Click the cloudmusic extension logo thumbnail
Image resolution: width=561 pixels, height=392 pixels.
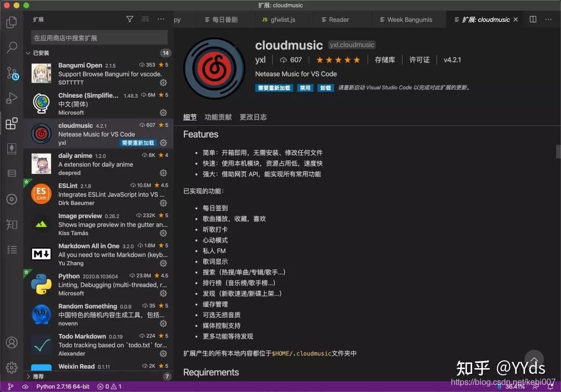coord(213,67)
